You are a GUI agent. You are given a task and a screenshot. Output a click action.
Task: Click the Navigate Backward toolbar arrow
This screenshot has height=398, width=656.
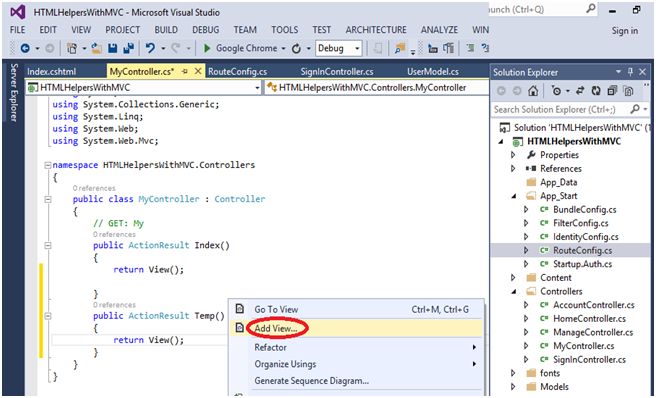[25, 49]
